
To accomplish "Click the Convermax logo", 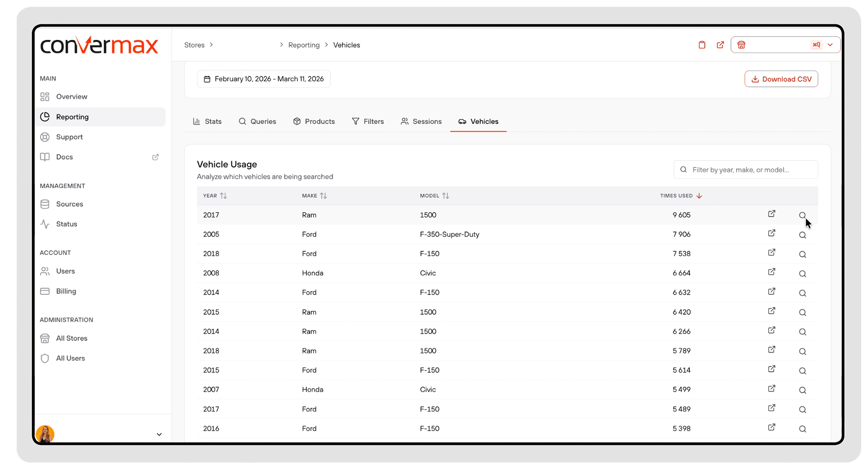I will click(99, 45).
